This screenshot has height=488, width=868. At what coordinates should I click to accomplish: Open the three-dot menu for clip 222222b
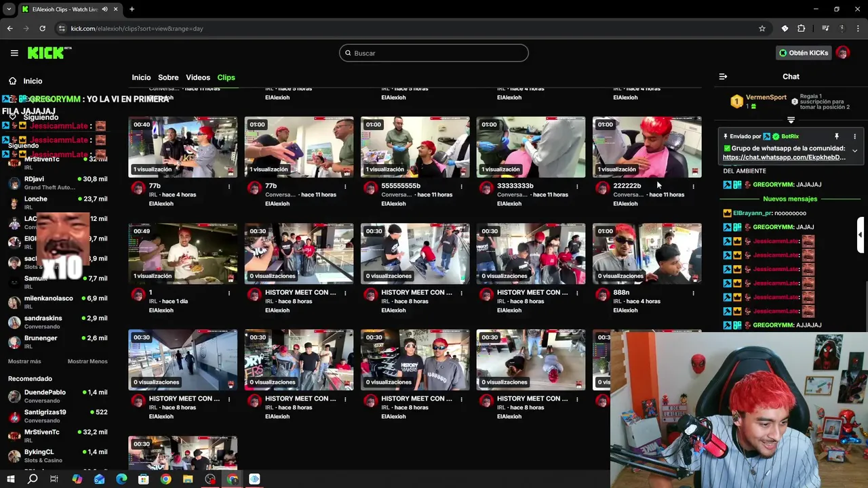pos(693,186)
